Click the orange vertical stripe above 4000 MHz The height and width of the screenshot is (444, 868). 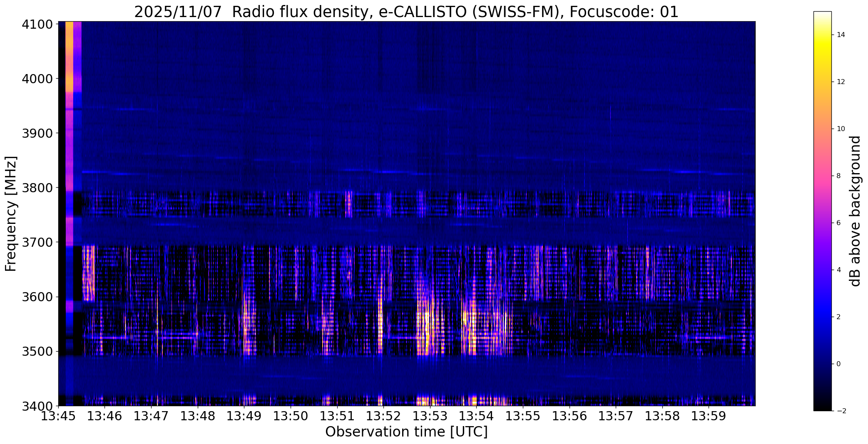69,57
